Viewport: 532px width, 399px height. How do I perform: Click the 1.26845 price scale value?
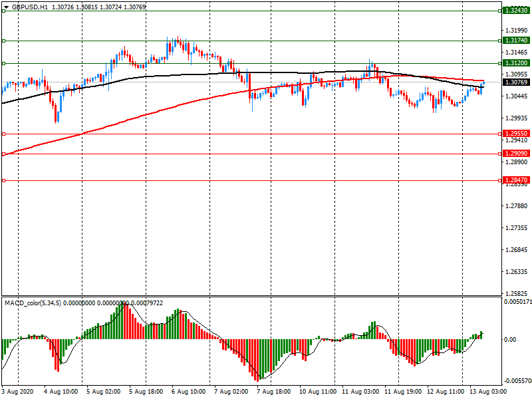click(x=517, y=250)
